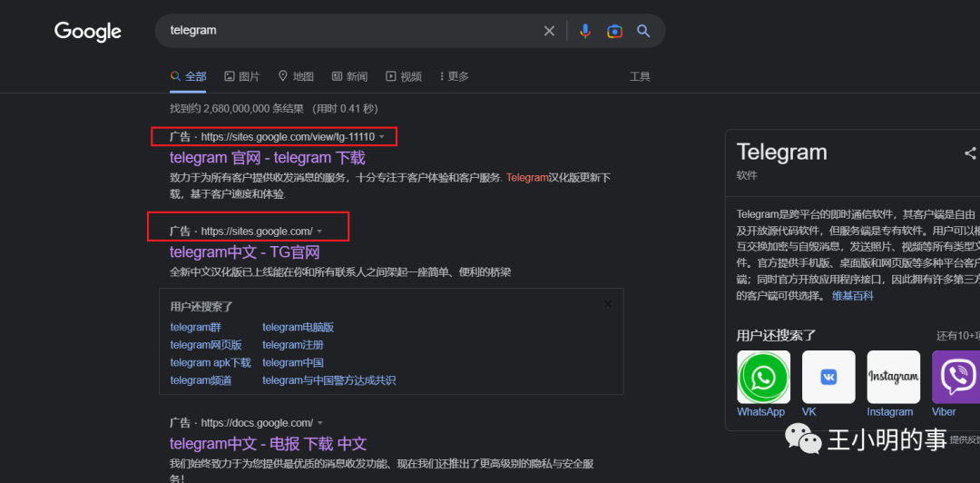The height and width of the screenshot is (483, 980).
Task: Click the sites.google.com/view/tg-11110 ad URL
Action: point(289,137)
